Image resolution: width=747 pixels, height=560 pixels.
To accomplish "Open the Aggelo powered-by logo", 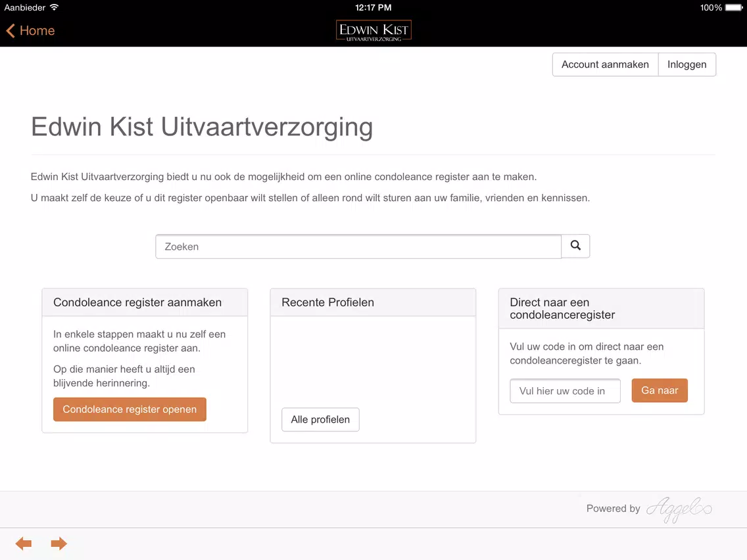I will (679, 509).
